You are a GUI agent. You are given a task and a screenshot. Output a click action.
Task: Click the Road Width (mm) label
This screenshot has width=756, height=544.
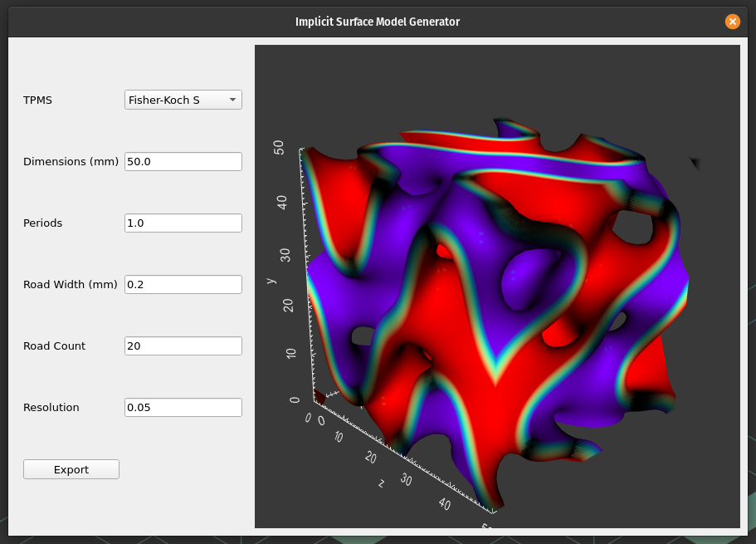pos(70,284)
